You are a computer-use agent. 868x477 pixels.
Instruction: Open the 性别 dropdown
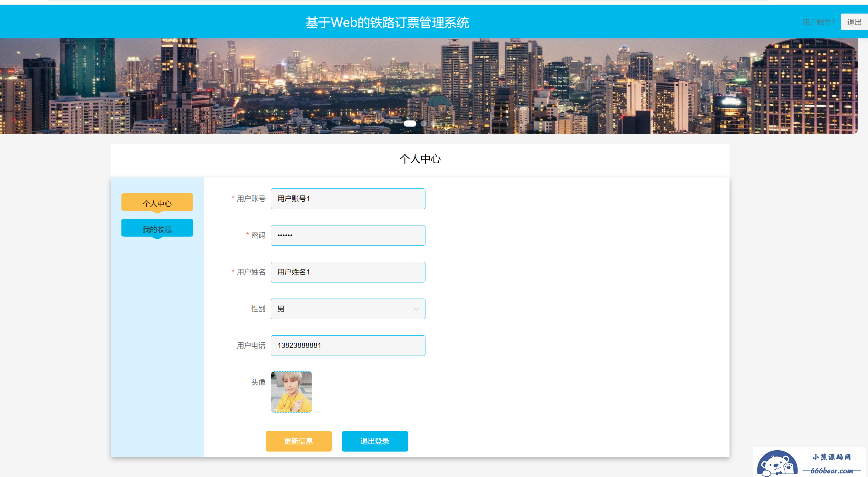pyautogui.click(x=348, y=309)
